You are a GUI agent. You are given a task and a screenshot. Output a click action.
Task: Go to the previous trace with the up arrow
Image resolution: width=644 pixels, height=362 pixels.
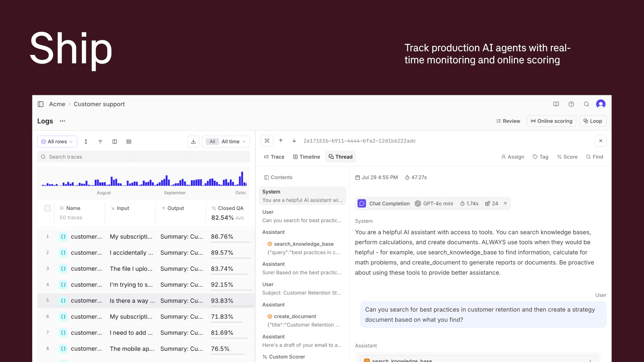click(281, 141)
